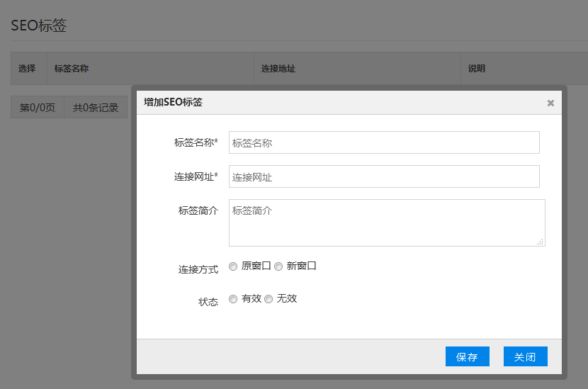
Task: Click the resize handle of the 标签简介 textarea
Action: click(x=540, y=242)
